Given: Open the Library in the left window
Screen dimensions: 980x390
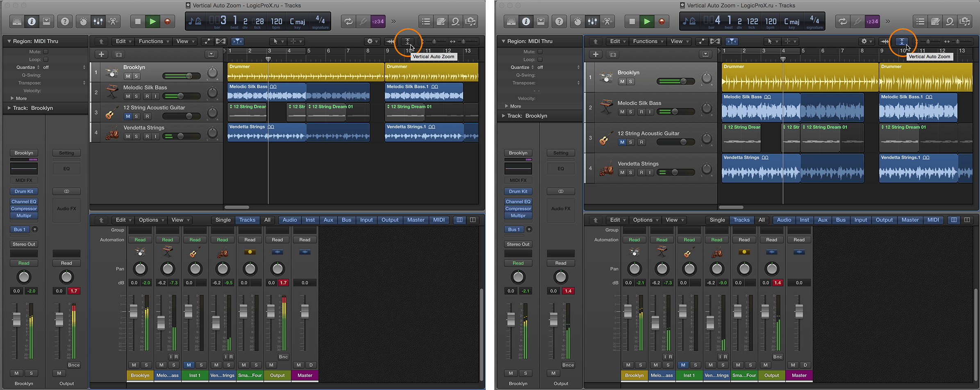Looking at the screenshot, I should coord(17,21).
